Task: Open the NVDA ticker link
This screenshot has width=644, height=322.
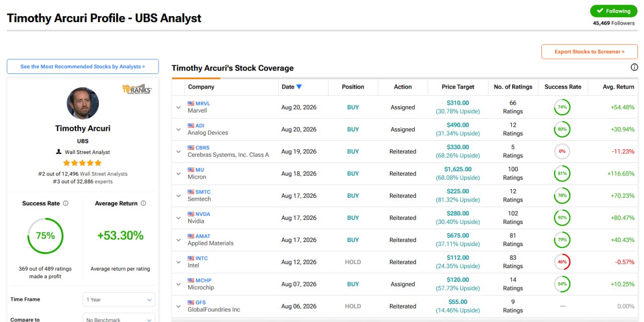Action: 203,214
